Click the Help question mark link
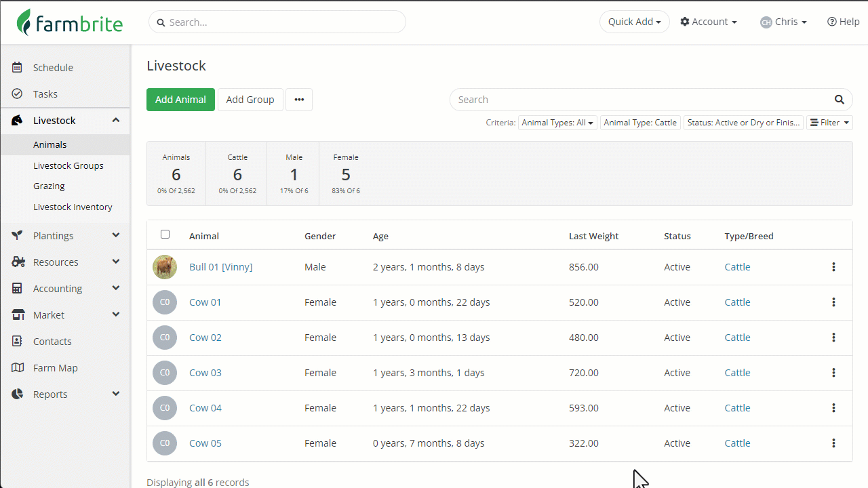 [843, 22]
